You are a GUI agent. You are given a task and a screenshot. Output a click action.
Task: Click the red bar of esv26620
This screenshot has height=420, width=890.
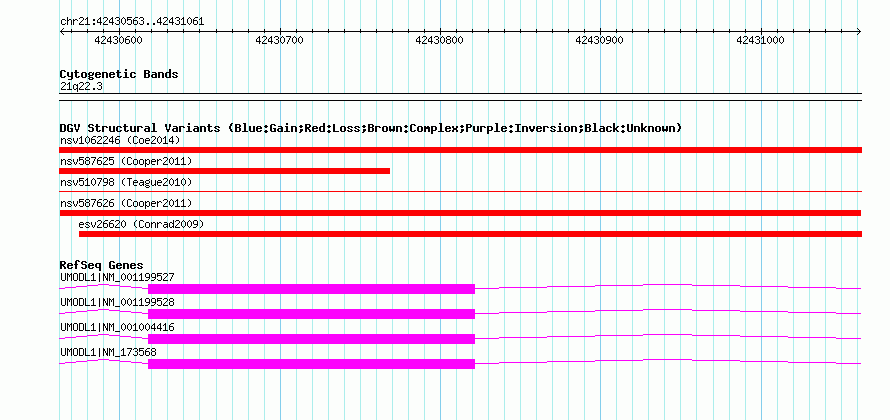[x=470, y=234]
